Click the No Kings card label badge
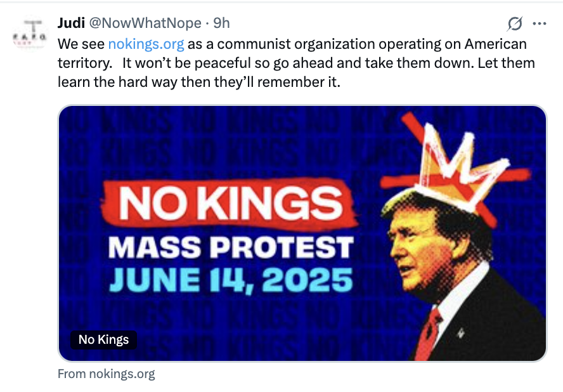The height and width of the screenshot is (392, 563). (103, 340)
